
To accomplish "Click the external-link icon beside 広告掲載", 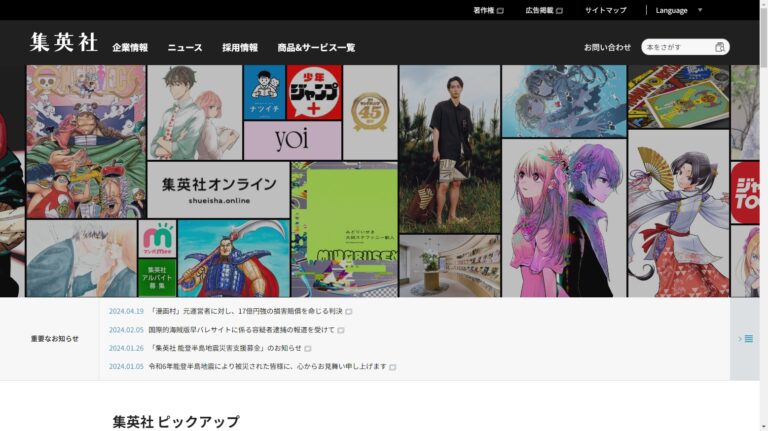I will pyautogui.click(x=559, y=11).
